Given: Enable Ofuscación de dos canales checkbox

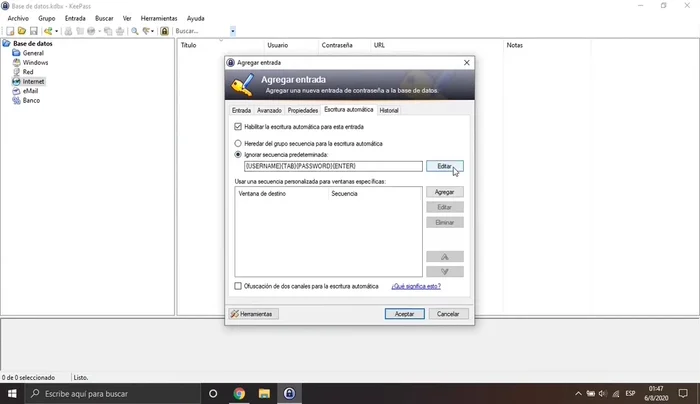Looking at the screenshot, I should point(238,286).
